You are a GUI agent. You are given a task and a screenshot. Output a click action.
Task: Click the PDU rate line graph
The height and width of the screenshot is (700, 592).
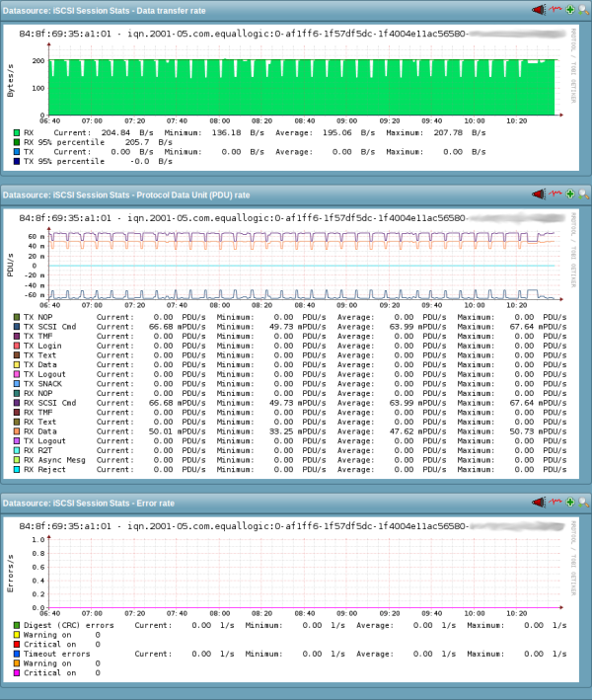pyautogui.click(x=302, y=265)
